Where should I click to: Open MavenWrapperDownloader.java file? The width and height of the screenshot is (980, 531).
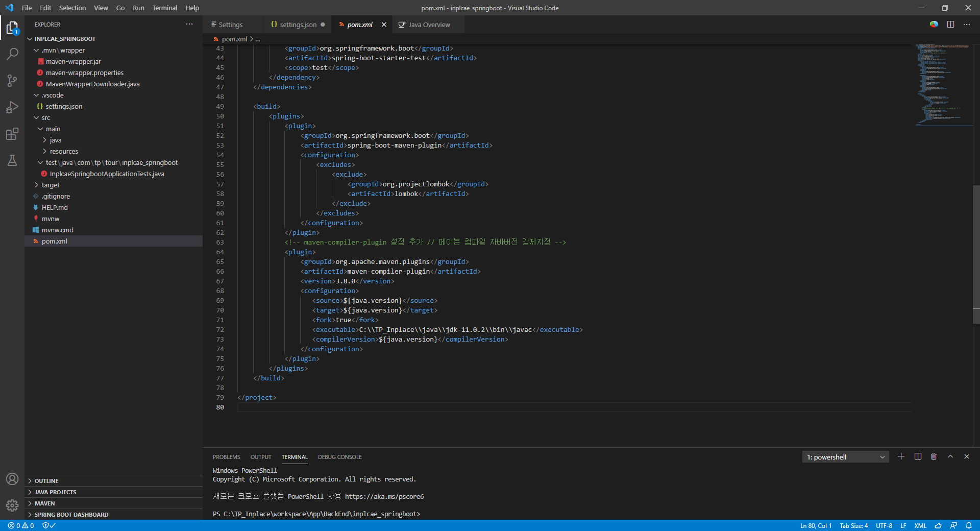pos(114,84)
